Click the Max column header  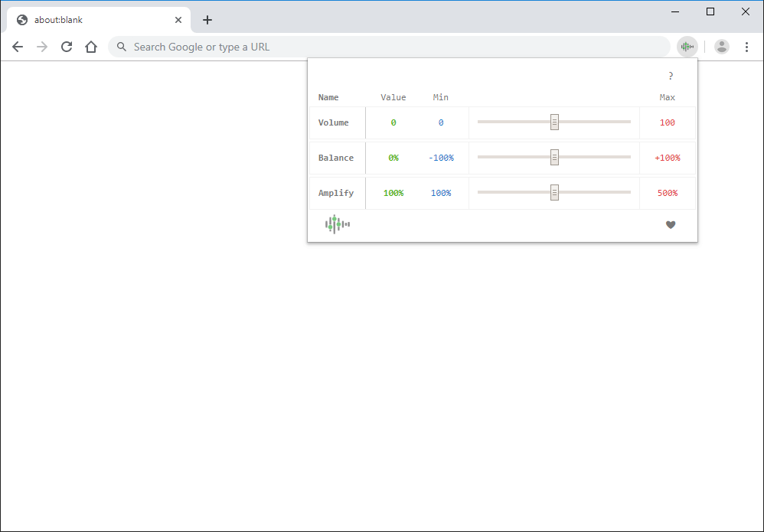tap(668, 97)
